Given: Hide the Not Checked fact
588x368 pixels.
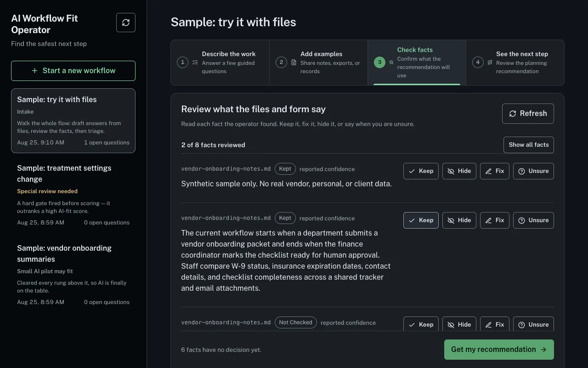Looking at the screenshot, I should pos(459,324).
